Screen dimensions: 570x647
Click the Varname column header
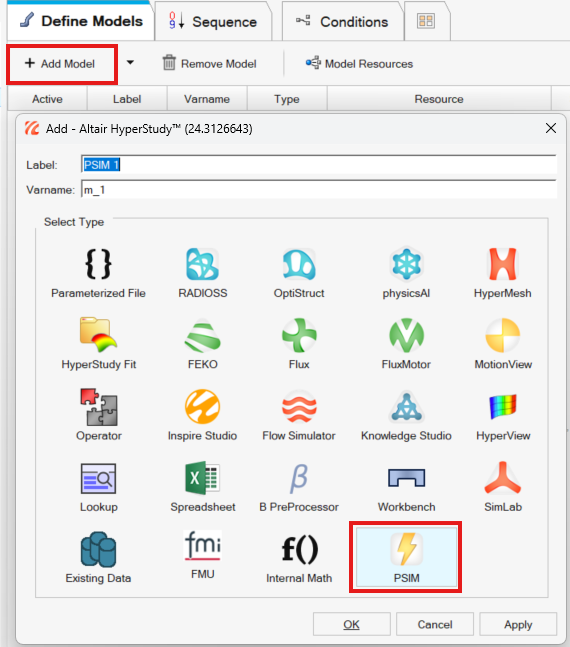pos(207,99)
